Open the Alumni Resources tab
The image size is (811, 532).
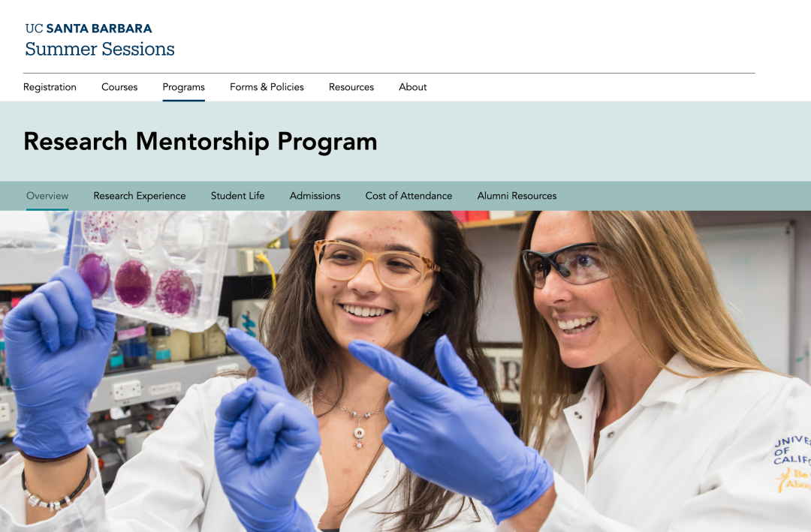[x=517, y=196]
